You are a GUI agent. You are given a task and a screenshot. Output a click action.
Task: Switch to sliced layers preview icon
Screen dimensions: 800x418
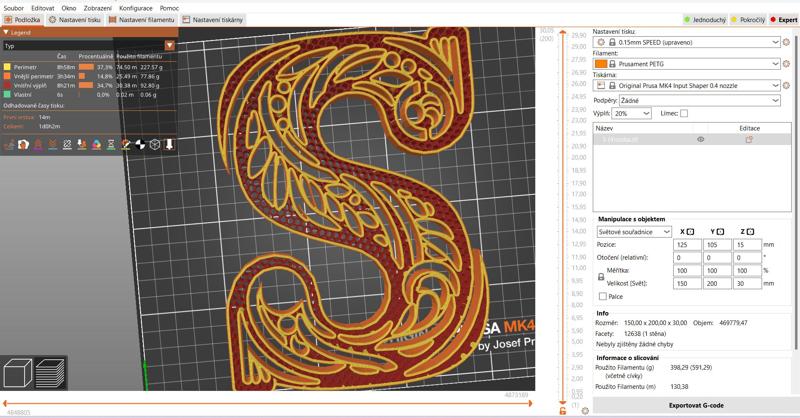pos(49,373)
